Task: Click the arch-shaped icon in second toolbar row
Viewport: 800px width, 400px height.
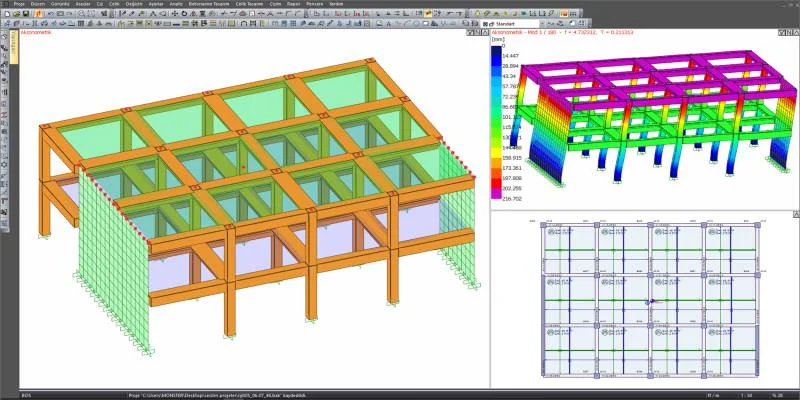Action: (244, 23)
